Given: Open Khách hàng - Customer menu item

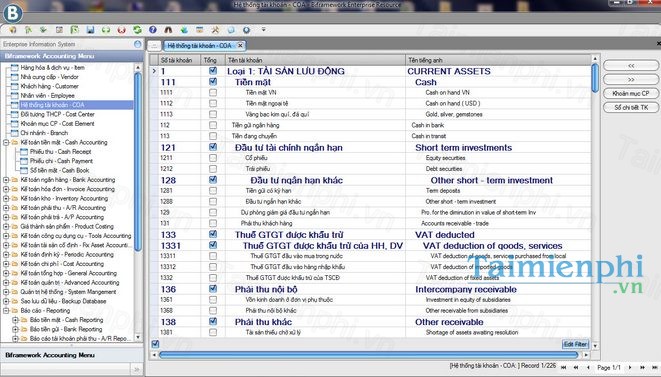Looking at the screenshot, I should pyautogui.click(x=49, y=86).
